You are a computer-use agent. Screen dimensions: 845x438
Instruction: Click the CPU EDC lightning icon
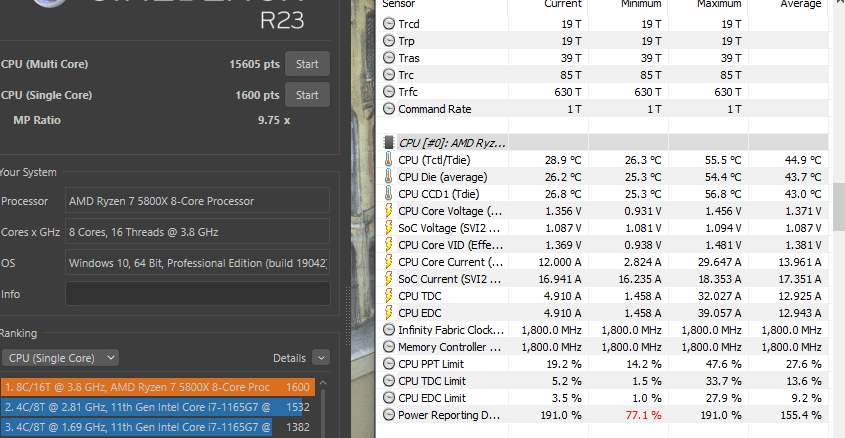coord(389,312)
